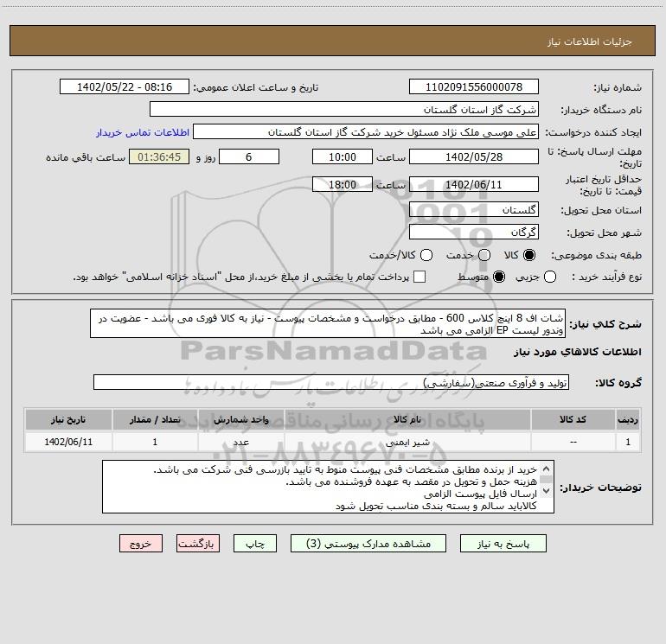Click the ردیف column header
The width and height of the screenshot is (666, 644).
tap(628, 419)
